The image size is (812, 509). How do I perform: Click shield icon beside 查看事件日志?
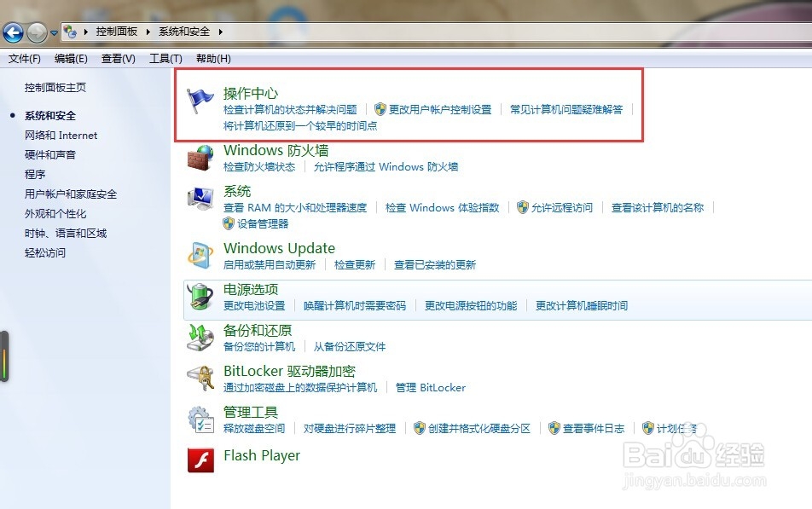(554, 428)
